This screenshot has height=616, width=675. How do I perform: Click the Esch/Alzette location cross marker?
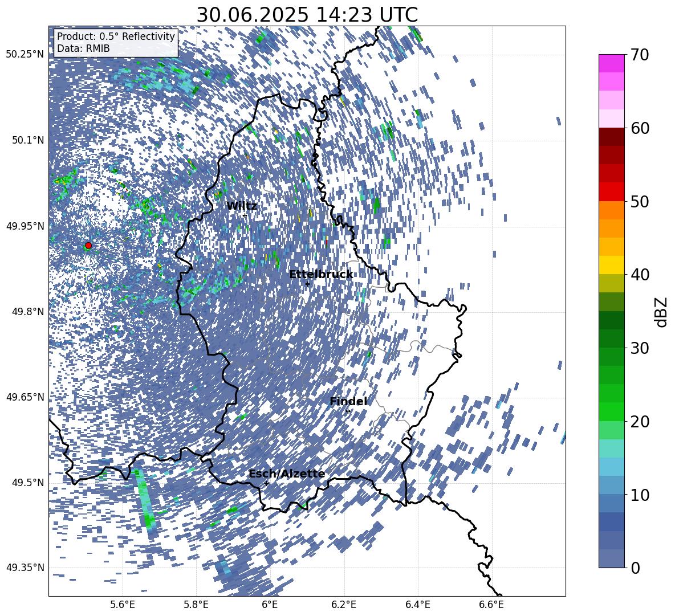(266, 483)
